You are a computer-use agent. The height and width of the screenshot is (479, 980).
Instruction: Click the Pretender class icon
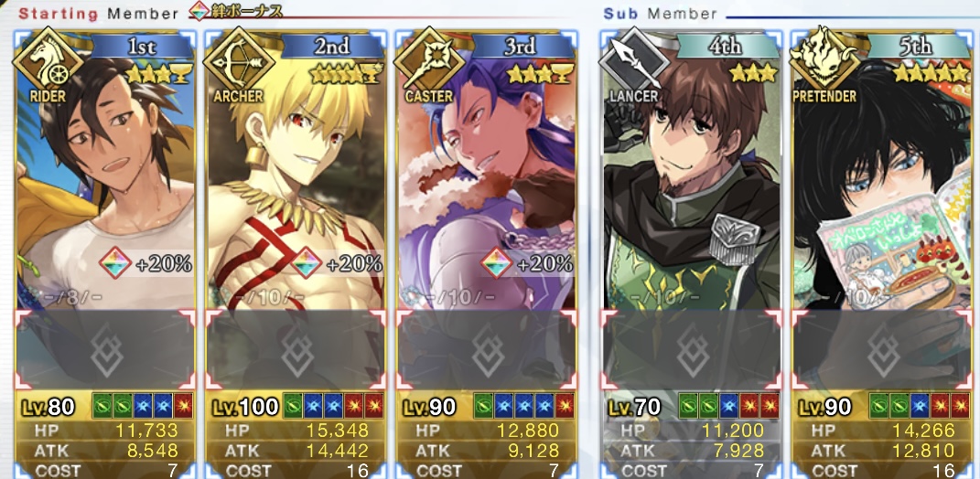(x=825, y=61)
